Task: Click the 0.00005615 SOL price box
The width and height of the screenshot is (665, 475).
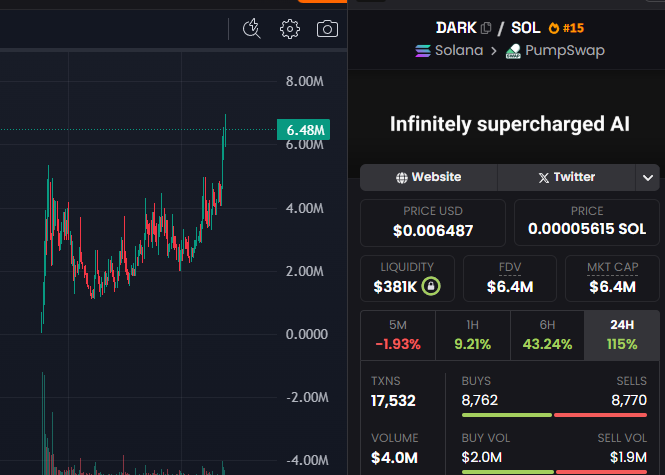Action: click(x=587, y=223)
